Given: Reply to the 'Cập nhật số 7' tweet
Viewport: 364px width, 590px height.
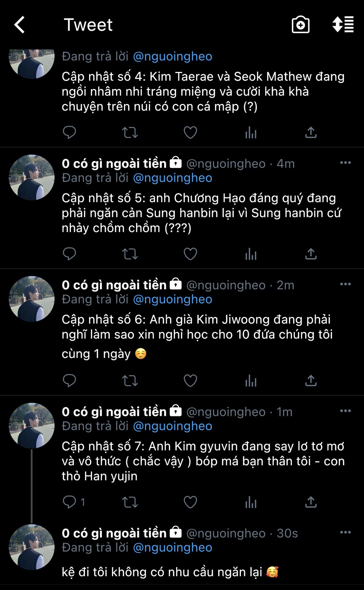Looking at the screenshot, I should click(x=69, y=502).
